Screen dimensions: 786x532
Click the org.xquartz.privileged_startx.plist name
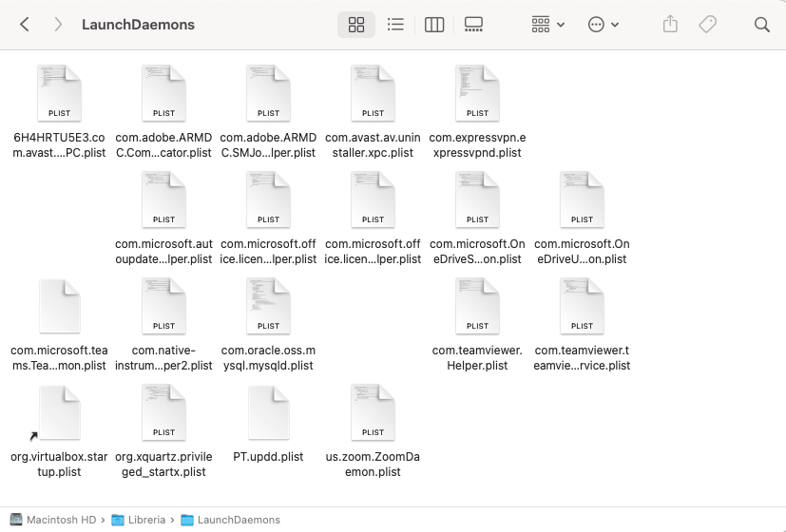[163, 465]
